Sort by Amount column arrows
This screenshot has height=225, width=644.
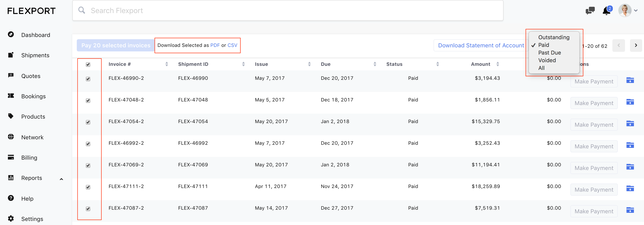pos(498,64)
